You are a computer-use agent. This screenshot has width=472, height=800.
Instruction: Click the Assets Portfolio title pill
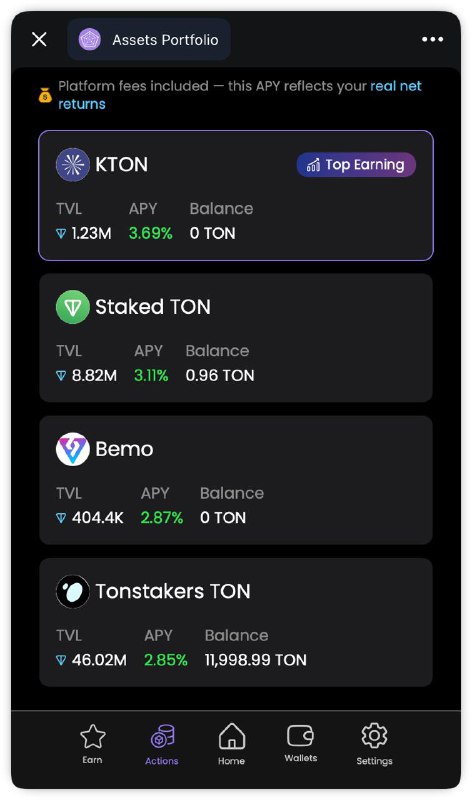(x=149, y=39)
